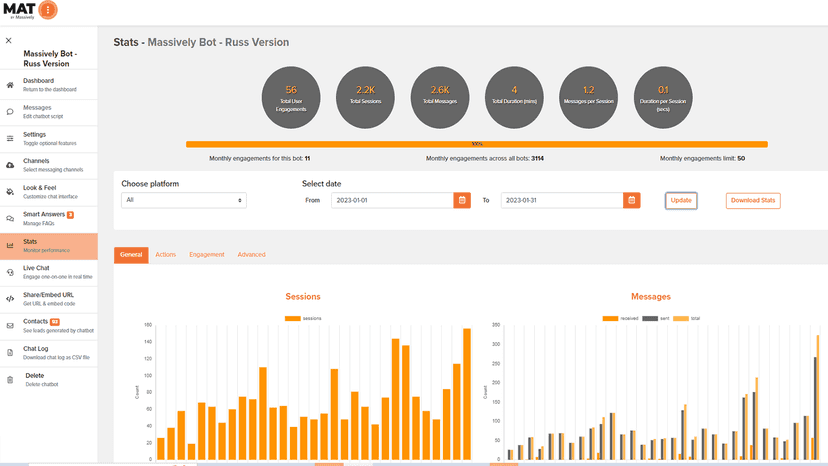The image size is (828, 466).
Task: Click 'Monthly engagements across all bots' text
Action: (485, 159)
